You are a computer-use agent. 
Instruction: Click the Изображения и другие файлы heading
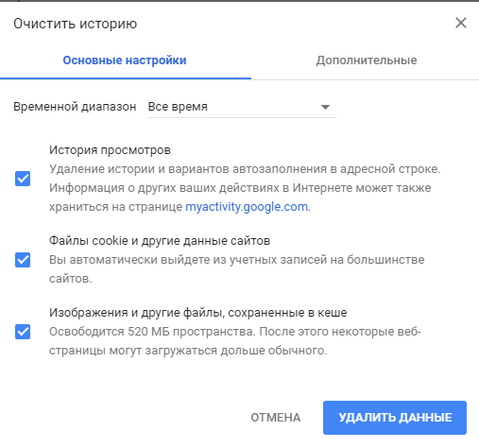198,313
